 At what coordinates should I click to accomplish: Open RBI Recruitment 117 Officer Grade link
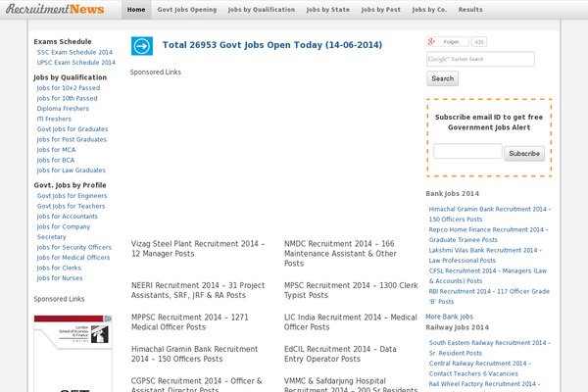point(489,297)
